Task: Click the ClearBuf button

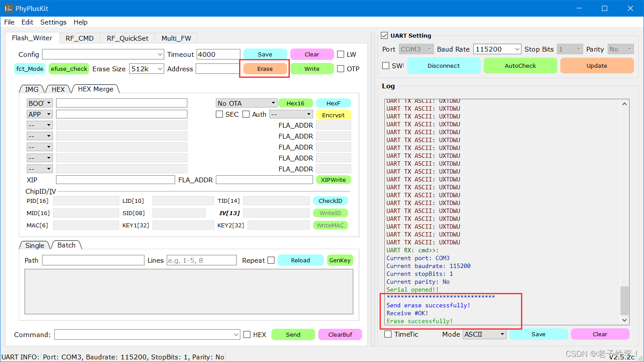Action: pos(340,334)
